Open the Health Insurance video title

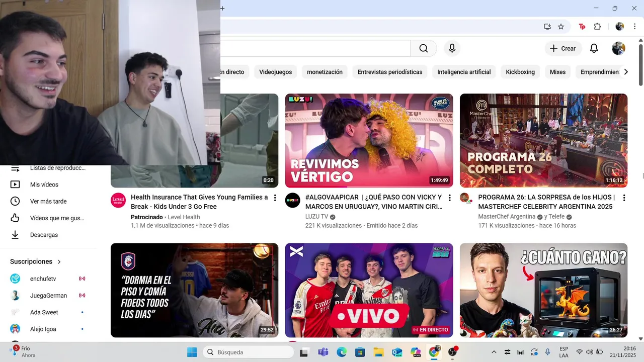199,202
